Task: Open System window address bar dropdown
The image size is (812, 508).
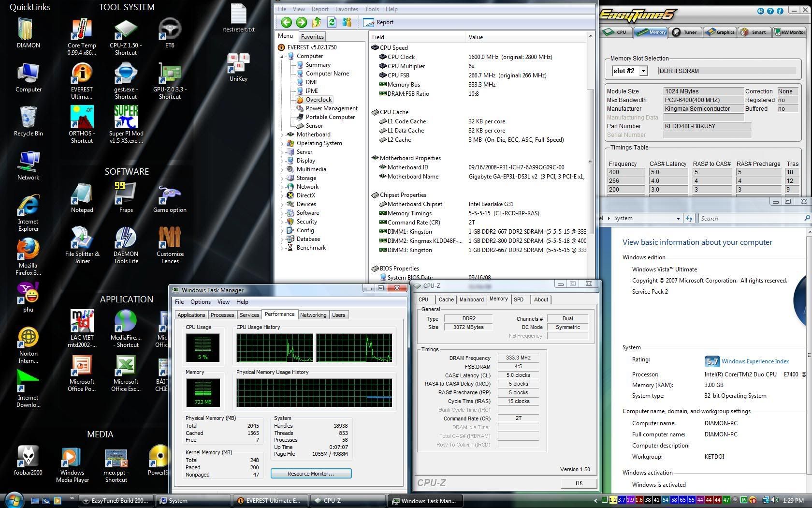Action: tap(678, 219)
